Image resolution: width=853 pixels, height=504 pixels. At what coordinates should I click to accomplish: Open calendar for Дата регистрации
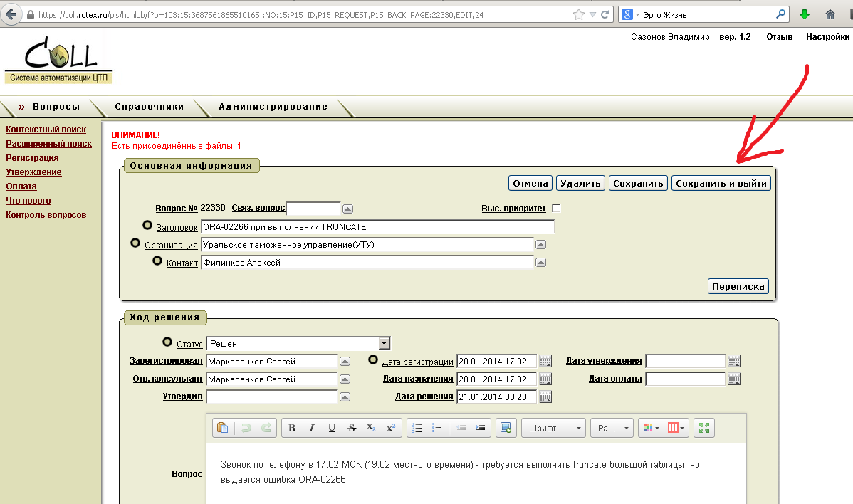545,361
